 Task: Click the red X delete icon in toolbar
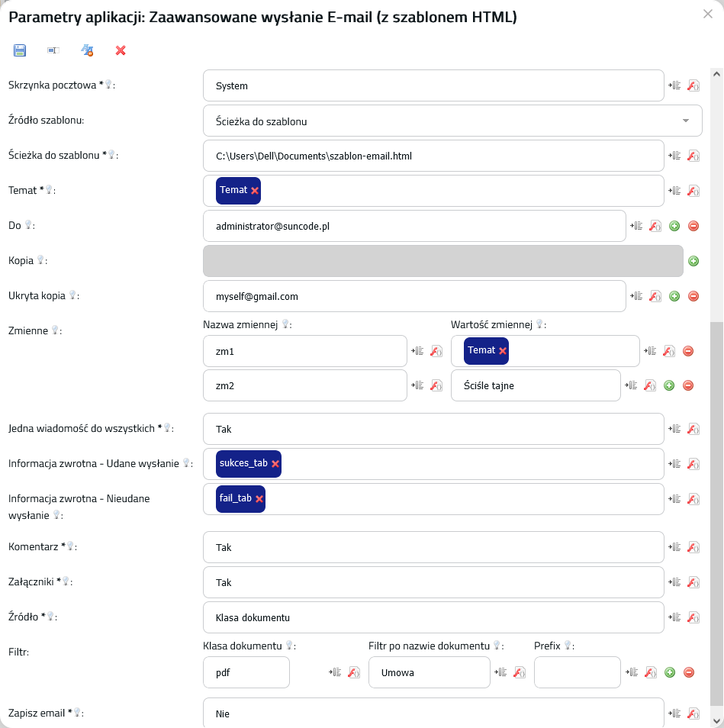click(121, 50)
